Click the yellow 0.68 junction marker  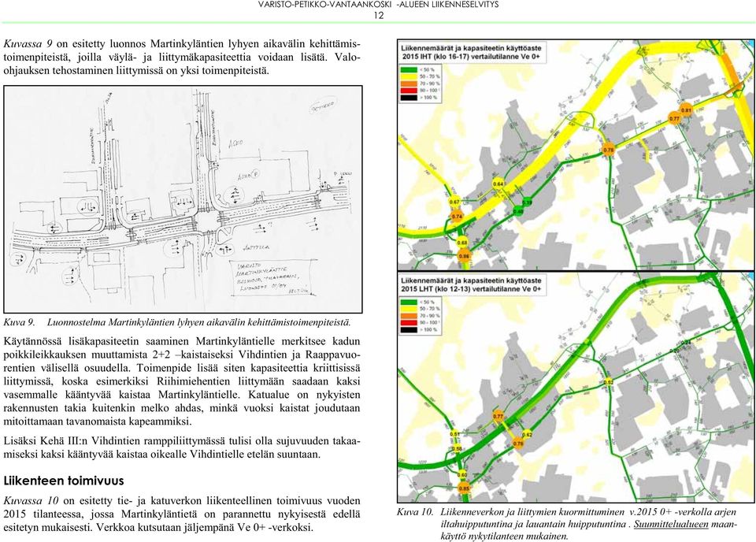[x=462, y=242]
